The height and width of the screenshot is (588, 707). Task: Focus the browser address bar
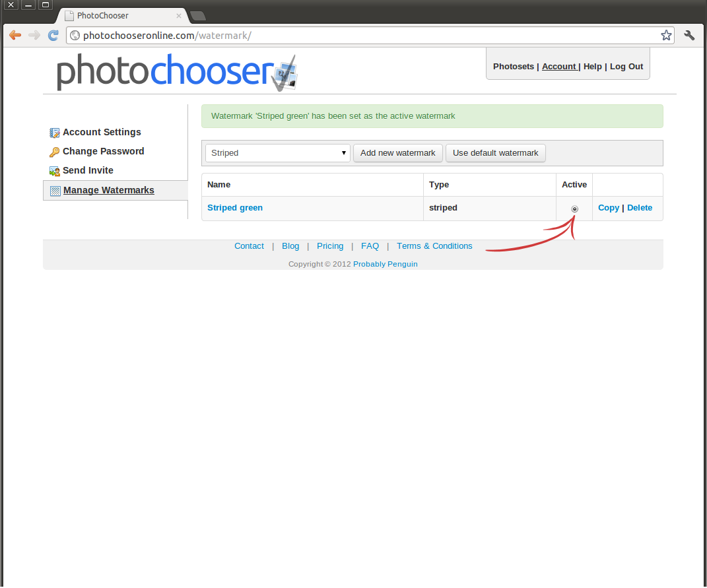(363, 36)
